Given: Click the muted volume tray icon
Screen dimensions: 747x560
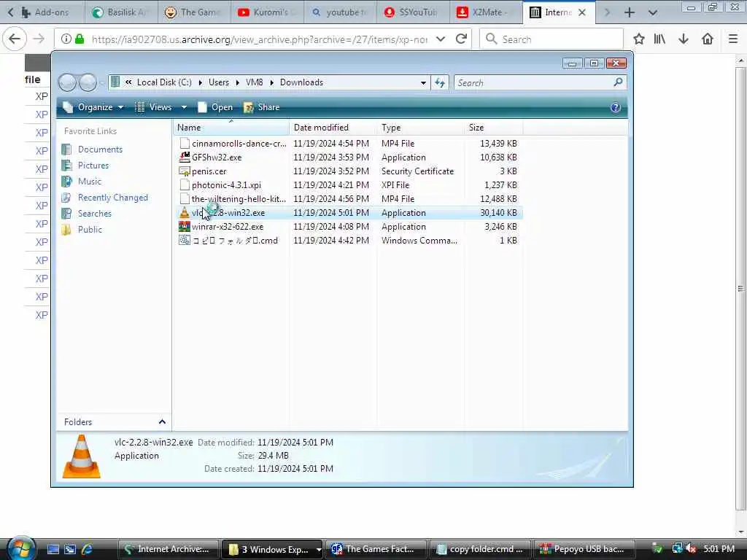Looking at the screenshot, I should point(691,549).
